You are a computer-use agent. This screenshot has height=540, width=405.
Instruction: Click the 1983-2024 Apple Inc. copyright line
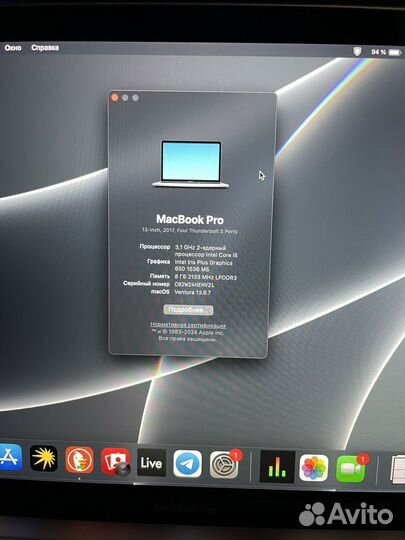click(x=188, y=333)
